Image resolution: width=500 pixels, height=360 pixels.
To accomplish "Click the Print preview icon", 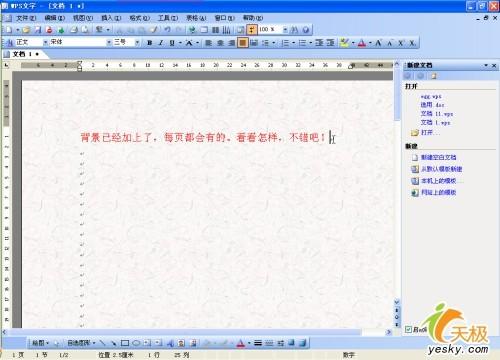I will (85, 30).
